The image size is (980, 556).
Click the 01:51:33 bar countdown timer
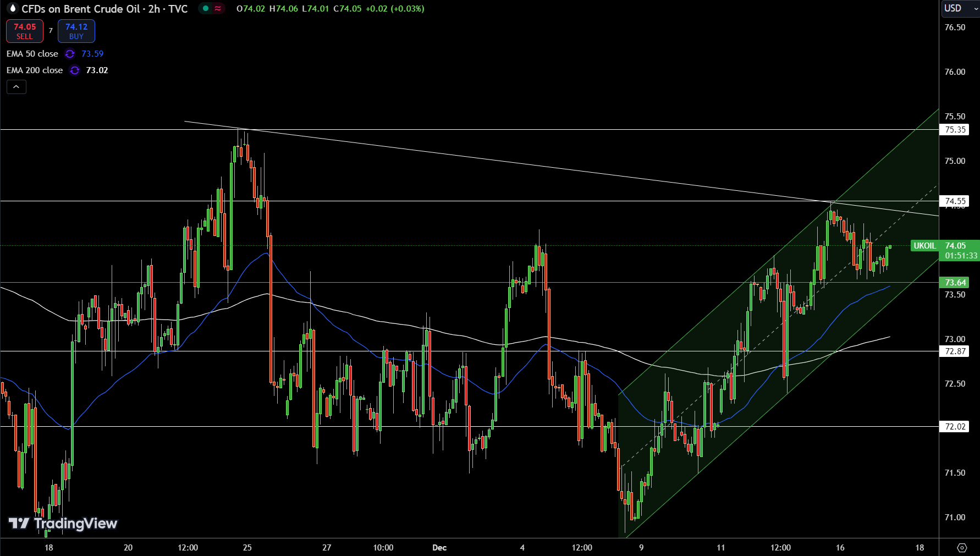coord(961,256)
